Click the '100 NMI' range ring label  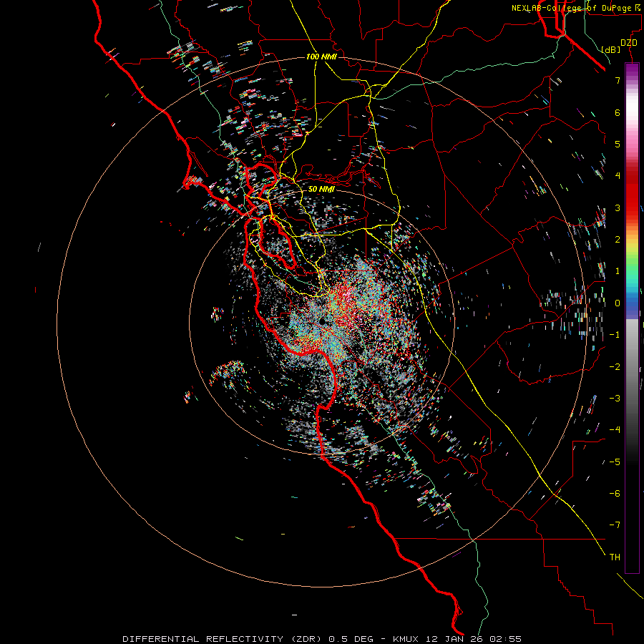(321, 57)
